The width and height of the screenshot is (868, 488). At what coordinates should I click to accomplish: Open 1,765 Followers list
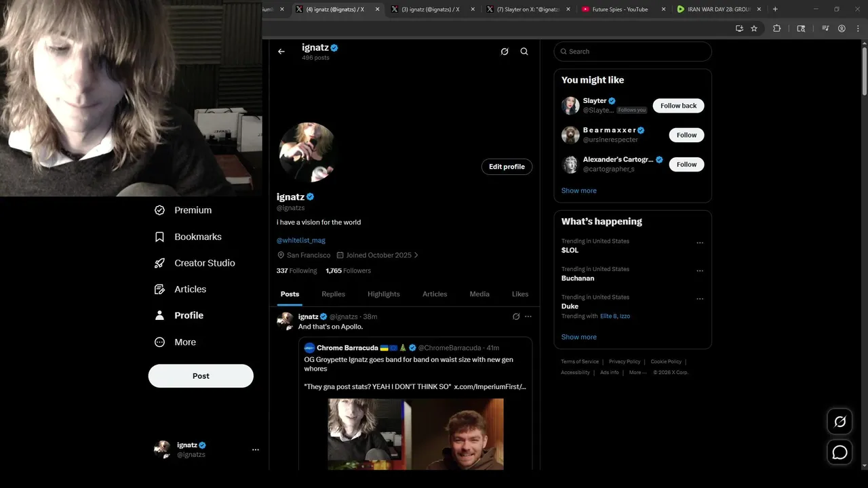pos(348,270)
